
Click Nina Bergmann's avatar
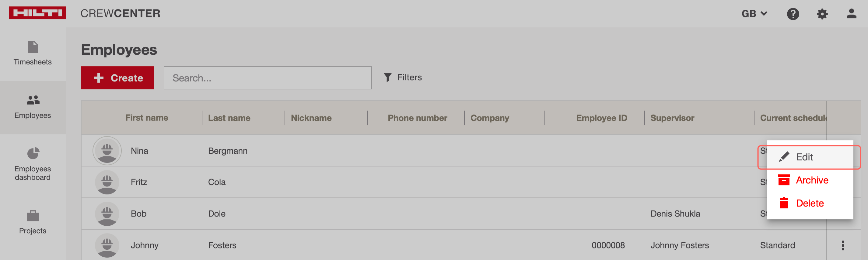[107, 151]
